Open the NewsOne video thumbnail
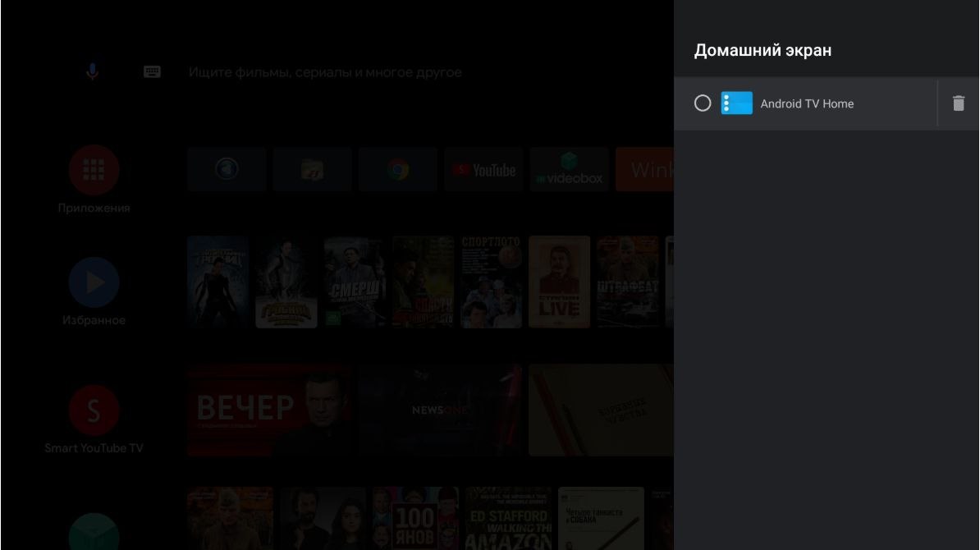This screenshot has width=980, height=550. coord(440,410)
